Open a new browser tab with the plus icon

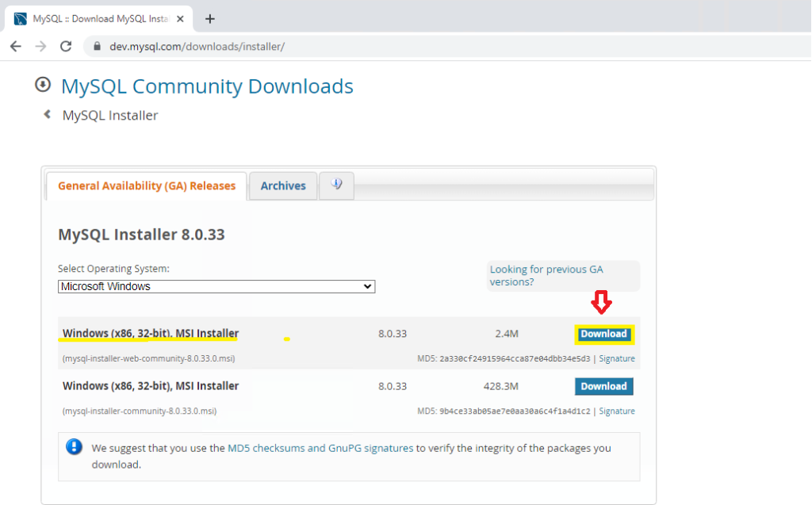[x=209, y=19]
